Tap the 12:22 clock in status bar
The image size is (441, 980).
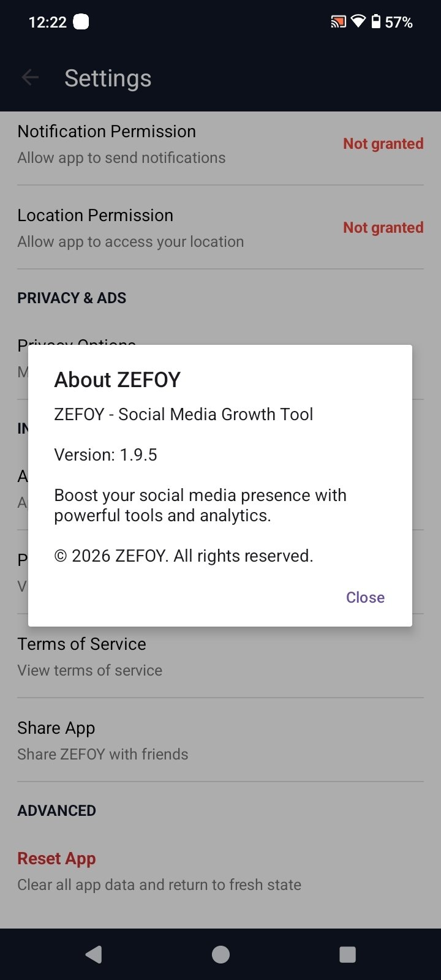pyautogui.click(x=47, y=22)
